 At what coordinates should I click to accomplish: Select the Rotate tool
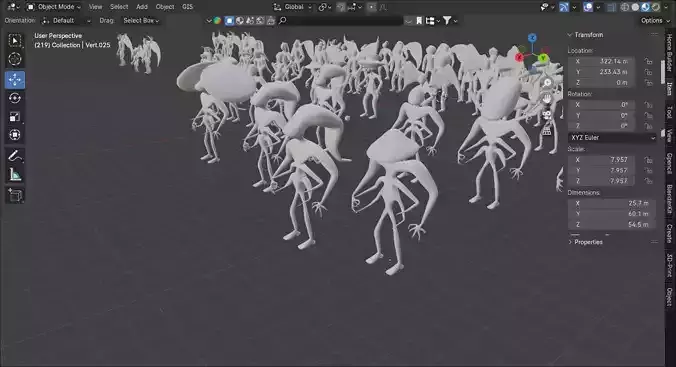15,98
